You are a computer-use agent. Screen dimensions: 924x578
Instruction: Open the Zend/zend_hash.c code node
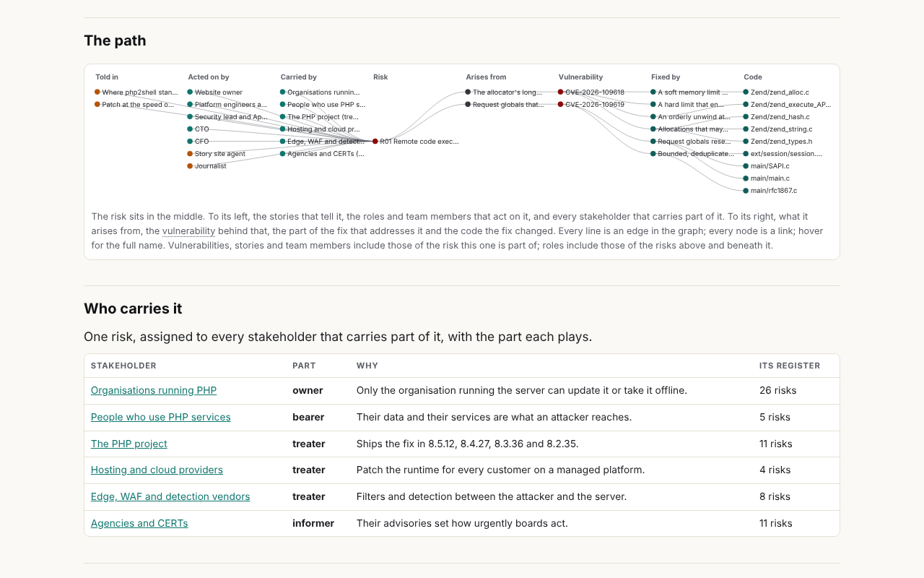pos(776,117)
